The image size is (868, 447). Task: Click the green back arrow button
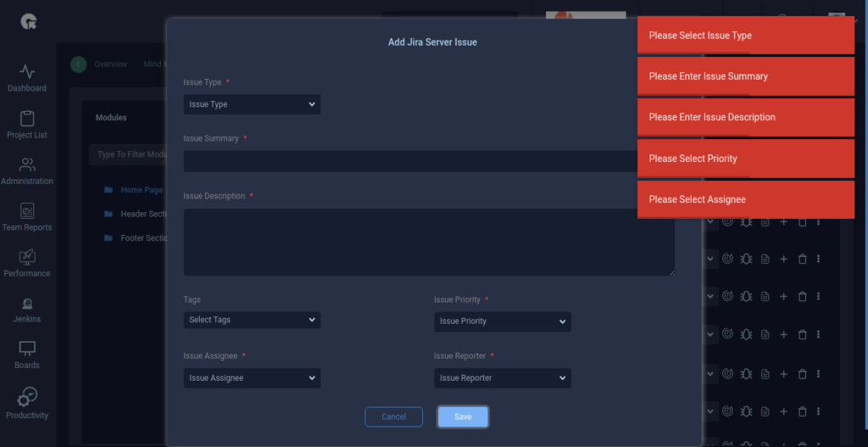pos(79,64)
